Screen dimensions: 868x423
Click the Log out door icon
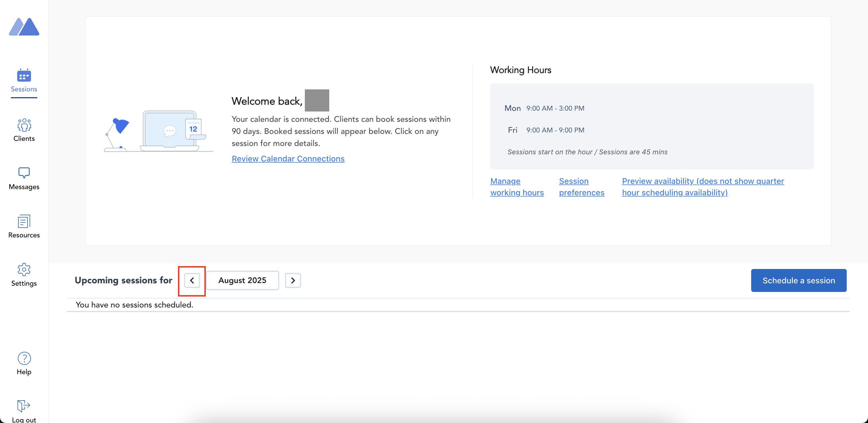pyautogui.click(x=24, y=406)
